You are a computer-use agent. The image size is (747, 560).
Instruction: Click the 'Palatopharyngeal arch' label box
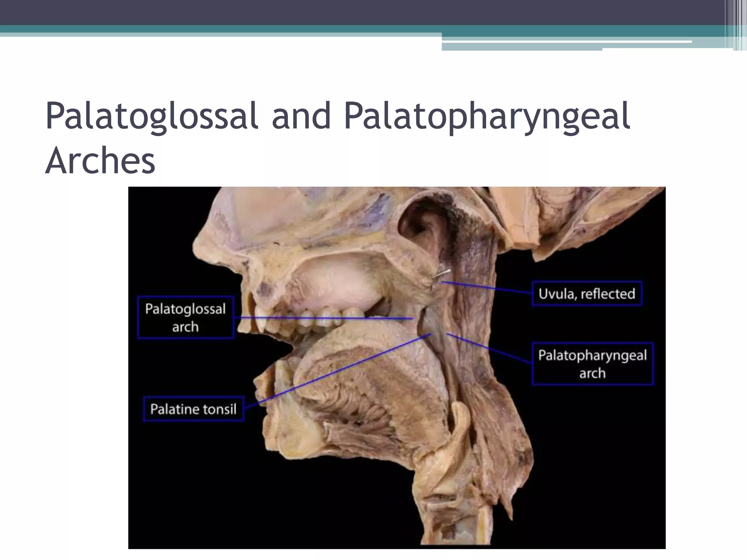click(592, 364)
